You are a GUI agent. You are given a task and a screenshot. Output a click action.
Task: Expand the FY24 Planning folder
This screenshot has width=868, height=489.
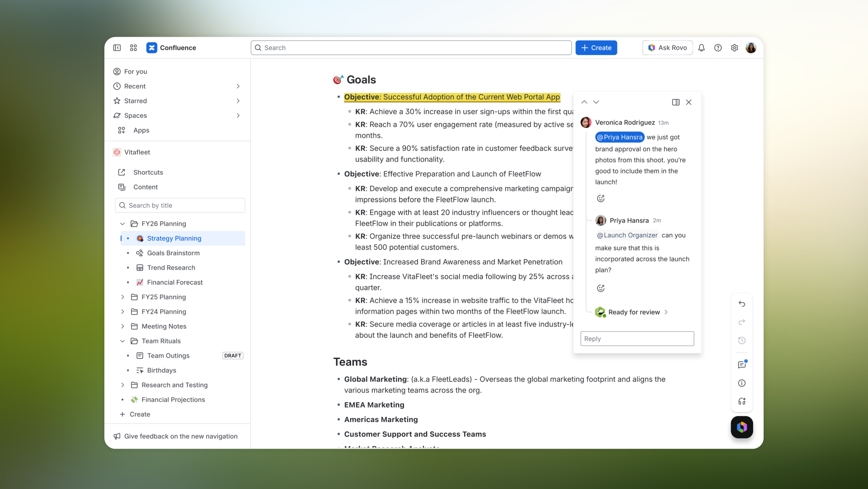click(123, 312)
